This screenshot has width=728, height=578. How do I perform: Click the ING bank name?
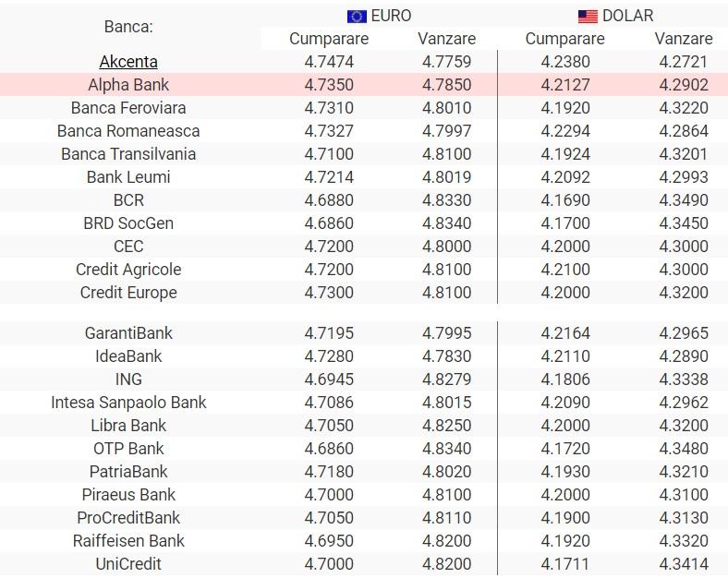pyautogui.click(x=128, y=379)
